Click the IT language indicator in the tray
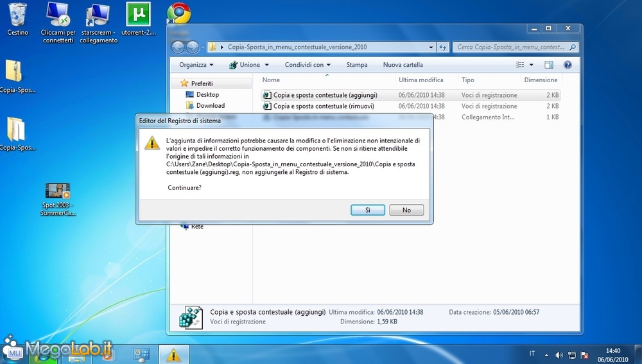Image resolution: width=642 pixels, height=364 pixels. 532,353
